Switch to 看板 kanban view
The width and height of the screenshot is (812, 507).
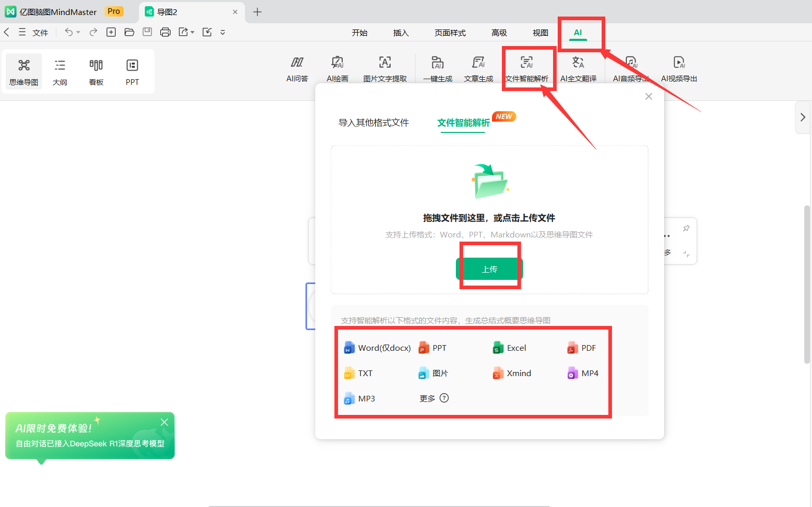click(x=96, y=71)
